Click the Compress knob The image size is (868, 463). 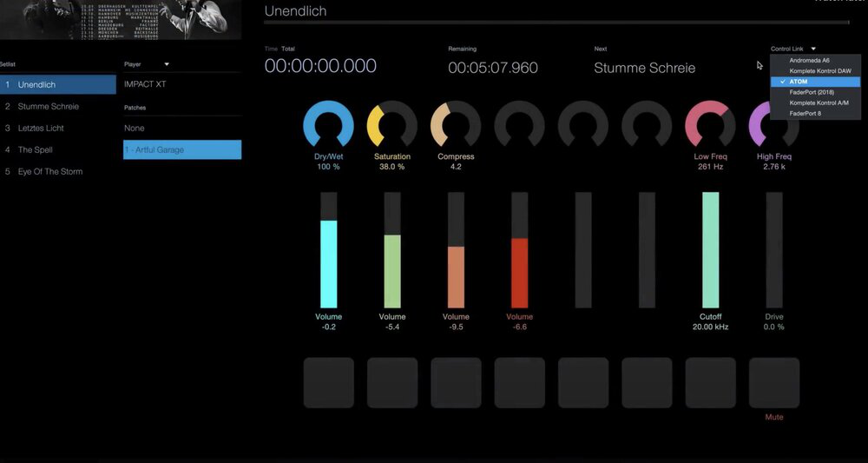(456, 124)
